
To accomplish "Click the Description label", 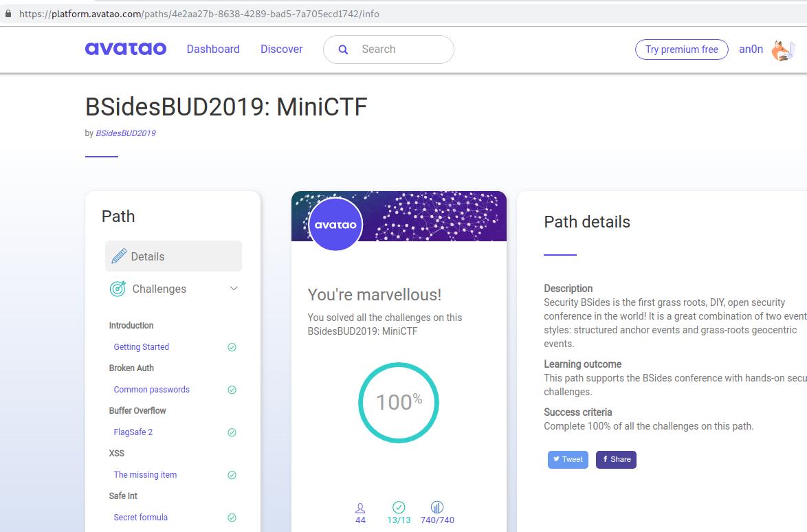I will pyautogui.click(x=568, y=289).
